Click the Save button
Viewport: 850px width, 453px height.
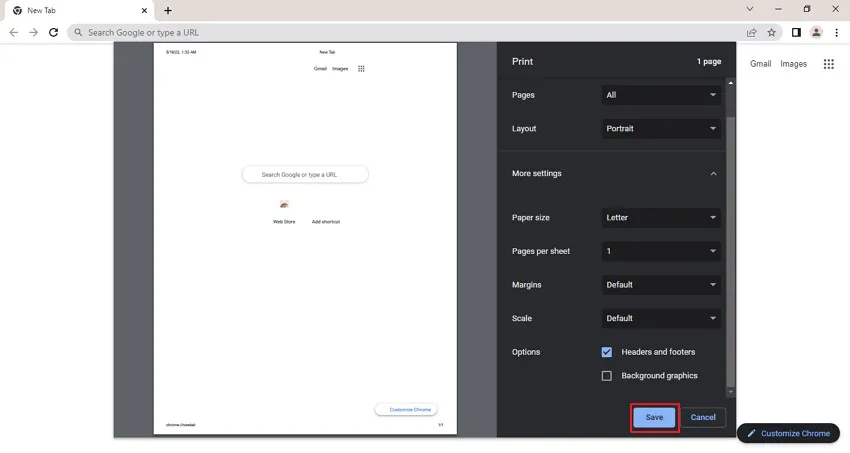click(654, 417)
